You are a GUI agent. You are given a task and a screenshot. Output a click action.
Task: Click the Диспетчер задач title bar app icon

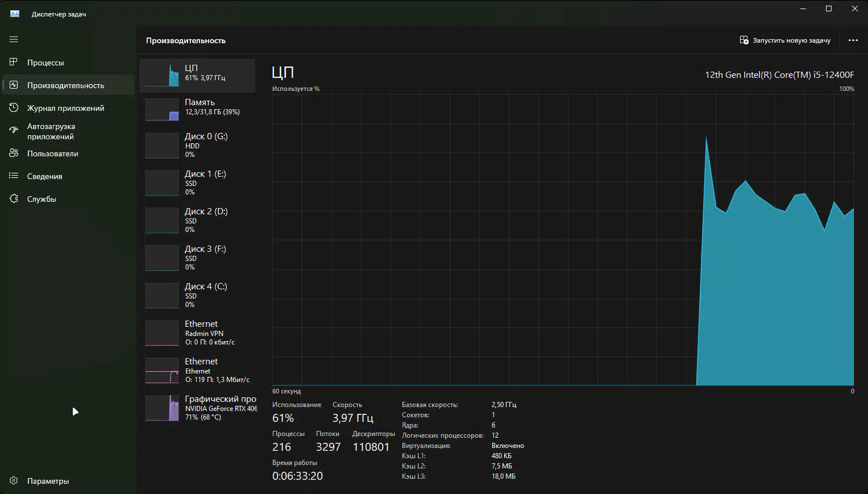coord(15,14)
